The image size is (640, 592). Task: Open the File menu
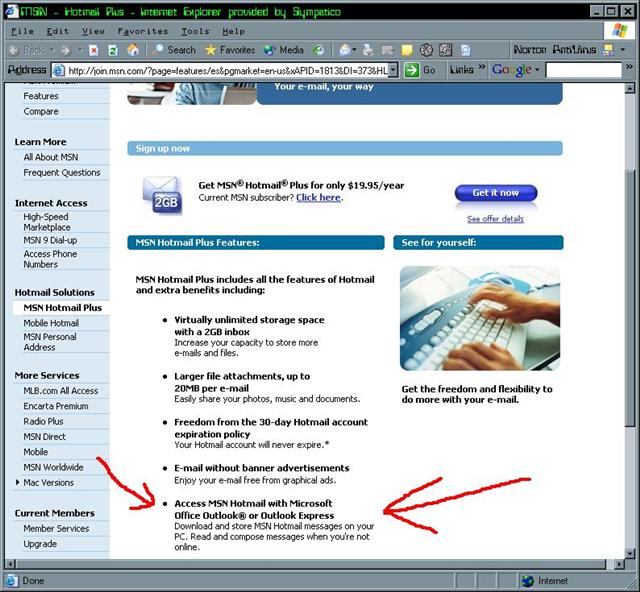click(x=22, y=31)
